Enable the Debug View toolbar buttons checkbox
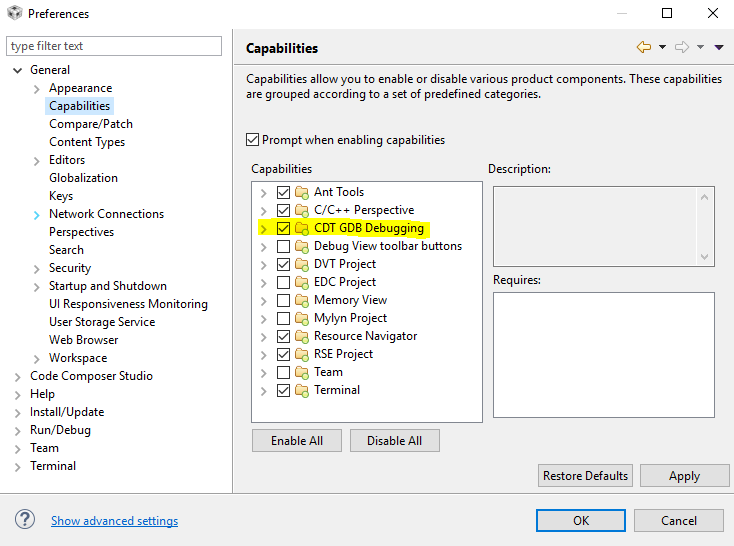This screenshot has height=546, width=734. click(x=284, y=246)
